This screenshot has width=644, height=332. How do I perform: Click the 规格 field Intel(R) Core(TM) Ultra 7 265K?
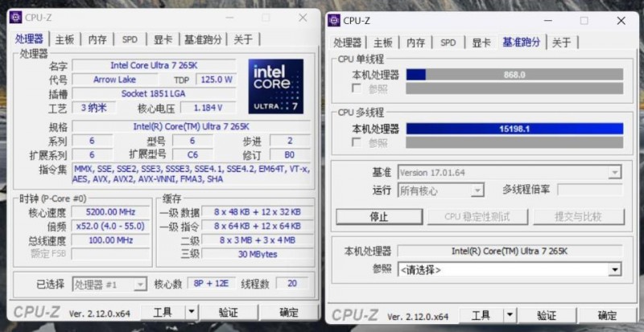pyautogui.click(x=192, y=126)
